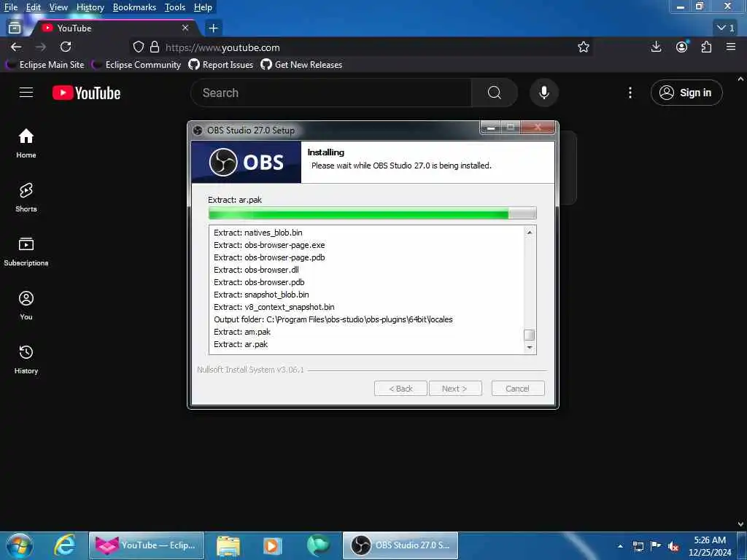Click the YouTube search magnifier button
Viewport: 747px width, 560px height.
coord(495,93)
